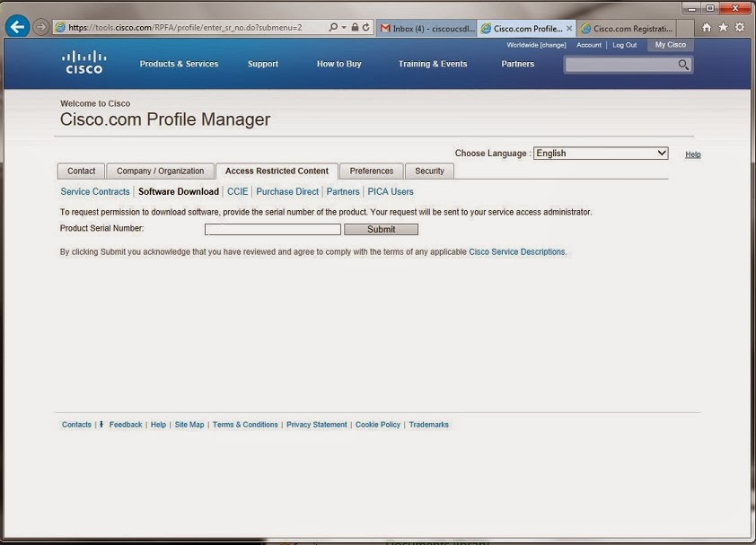This screenshot has width=756, height=545.
Task: Switch to the Security tab
Action: pyautogui.click(x=429, y=171)
